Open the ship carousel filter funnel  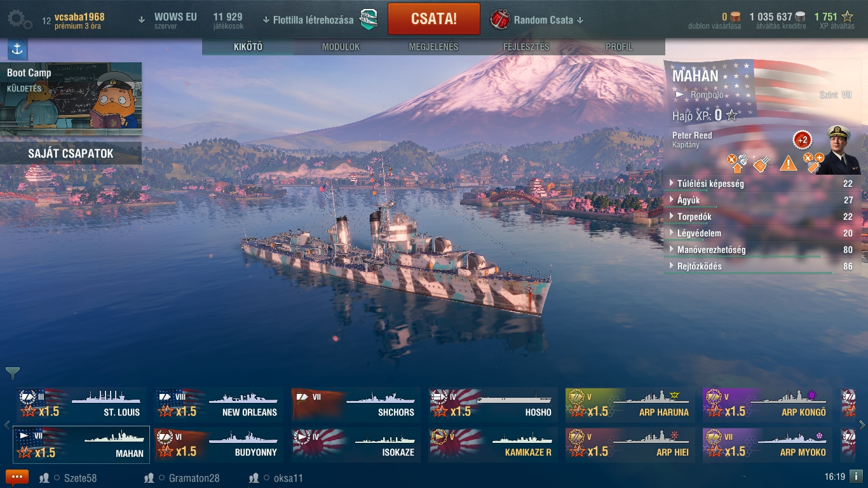pos(13,373)
